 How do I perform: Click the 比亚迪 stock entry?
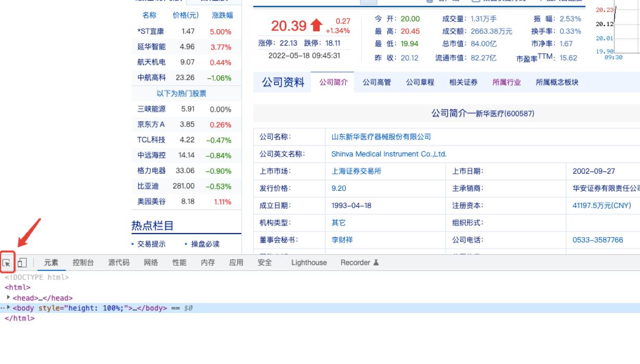pos(149,186)
